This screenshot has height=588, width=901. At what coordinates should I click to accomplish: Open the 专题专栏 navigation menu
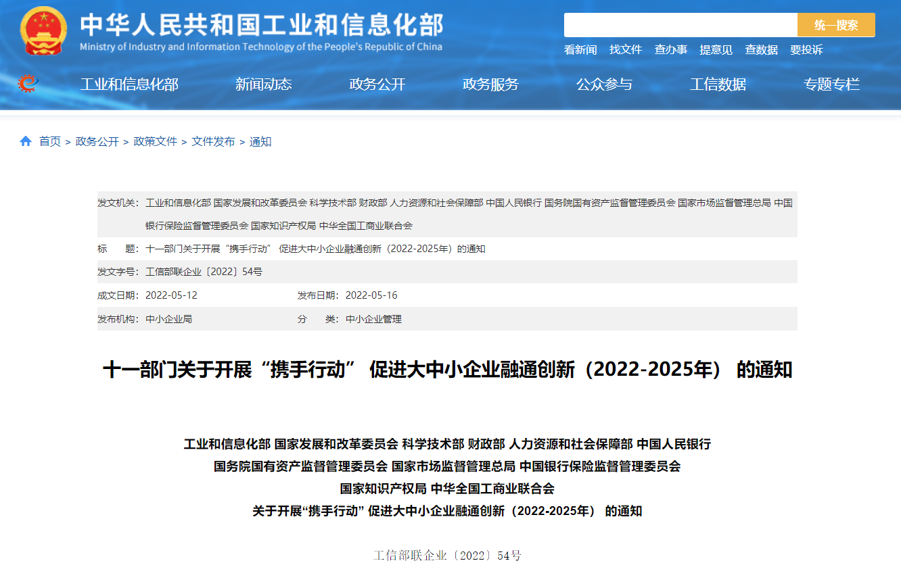pos(831,84)
